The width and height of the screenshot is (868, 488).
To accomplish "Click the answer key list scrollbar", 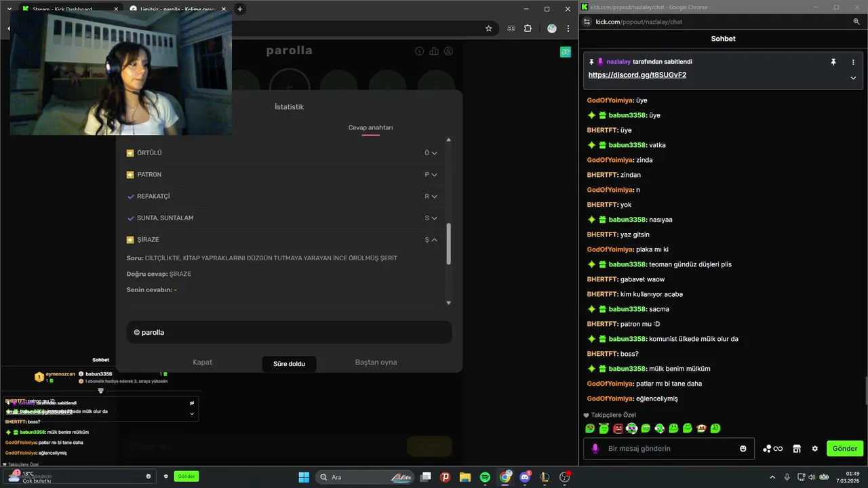I will click(448, 244).
